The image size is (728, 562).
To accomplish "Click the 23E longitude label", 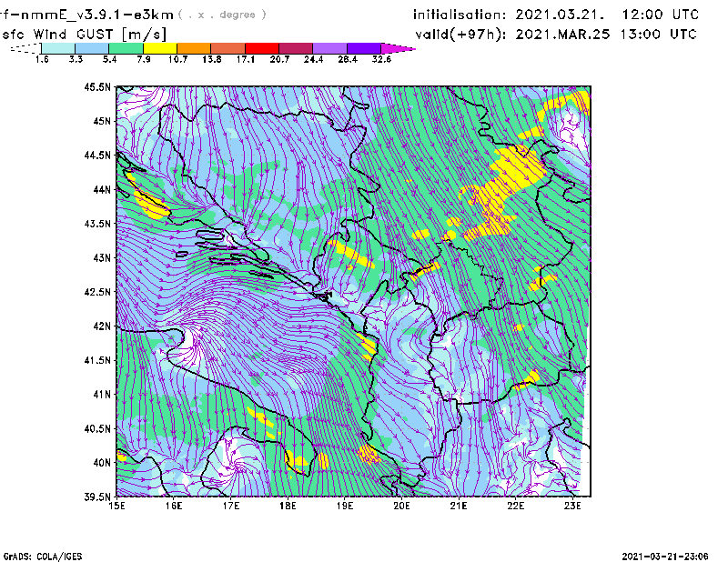I will click(572, 506).
